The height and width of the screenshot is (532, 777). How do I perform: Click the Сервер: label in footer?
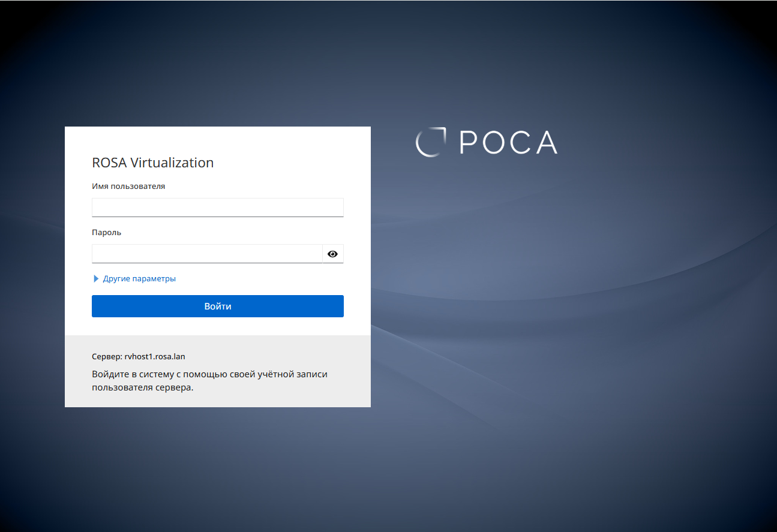[x=107, y=356]
